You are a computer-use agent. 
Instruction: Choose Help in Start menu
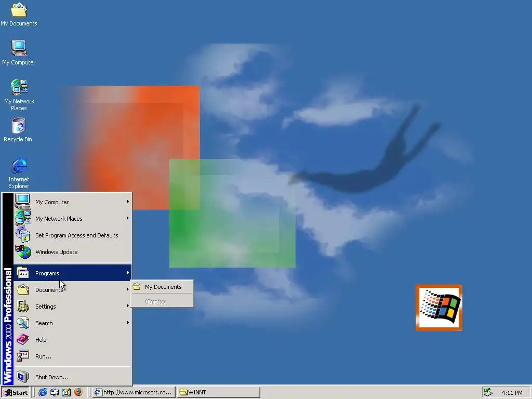72,339
